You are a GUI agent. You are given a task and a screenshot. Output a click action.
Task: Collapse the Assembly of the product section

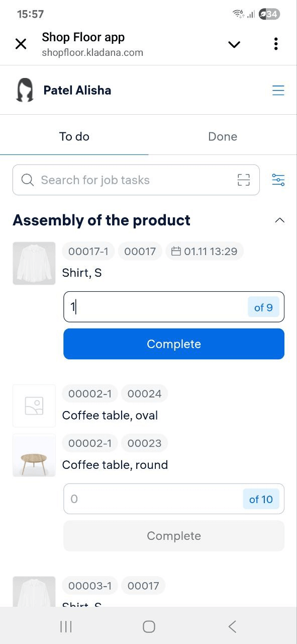279,220
